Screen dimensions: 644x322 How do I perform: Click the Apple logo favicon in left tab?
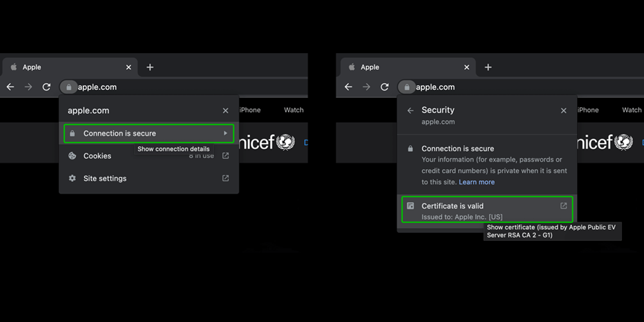click(x=14, y=67)
